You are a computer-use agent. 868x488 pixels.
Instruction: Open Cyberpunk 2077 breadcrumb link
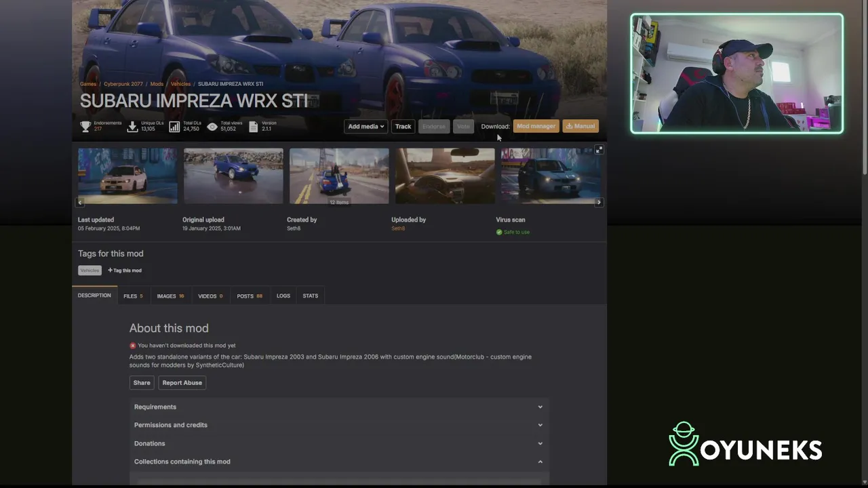[x=123, y=84]
